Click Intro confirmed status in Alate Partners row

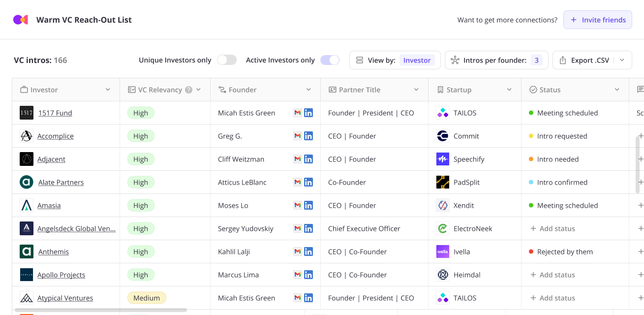[x=558, y=182]
